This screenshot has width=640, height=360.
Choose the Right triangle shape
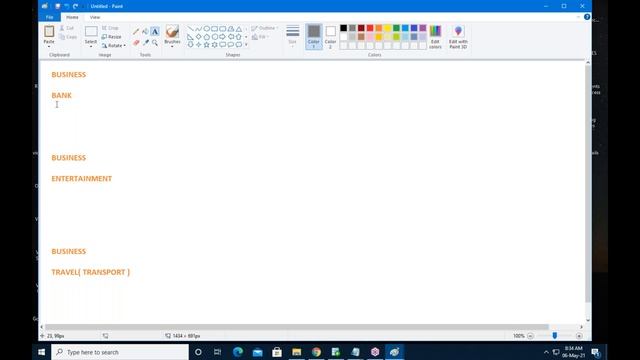click(x=190, y=37)
